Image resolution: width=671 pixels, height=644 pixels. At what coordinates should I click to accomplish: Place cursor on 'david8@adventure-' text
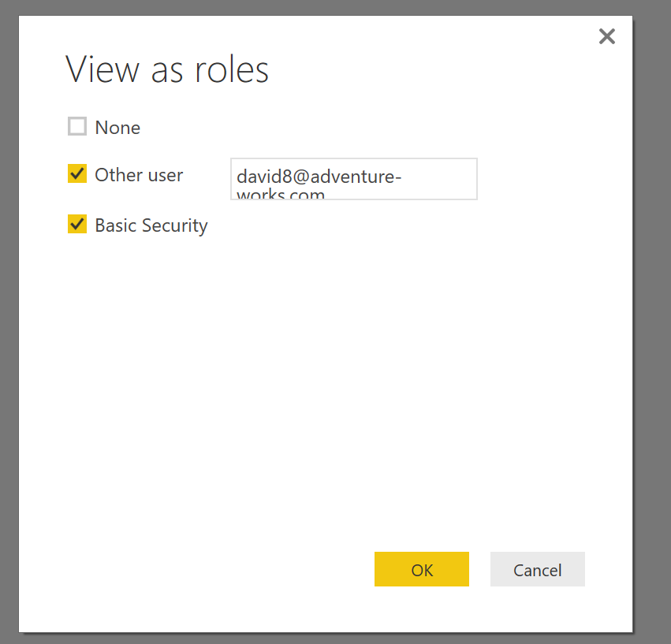[x=319, y=177]
